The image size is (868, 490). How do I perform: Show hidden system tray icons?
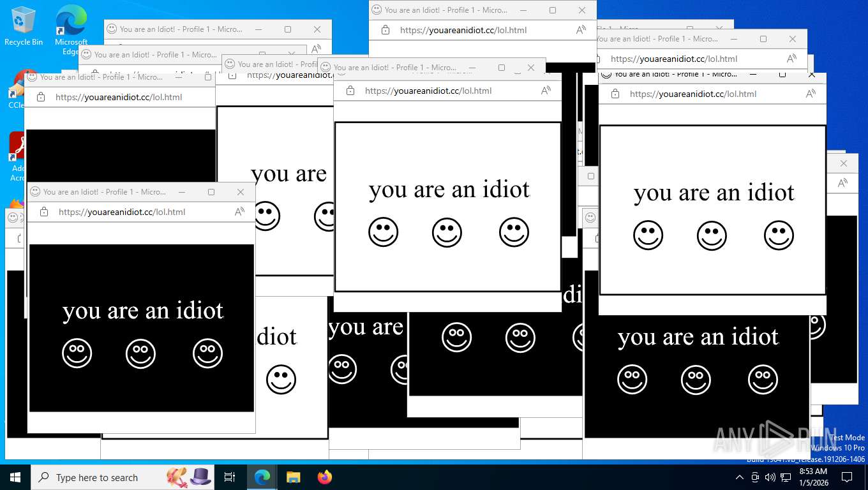coord(740,477)
